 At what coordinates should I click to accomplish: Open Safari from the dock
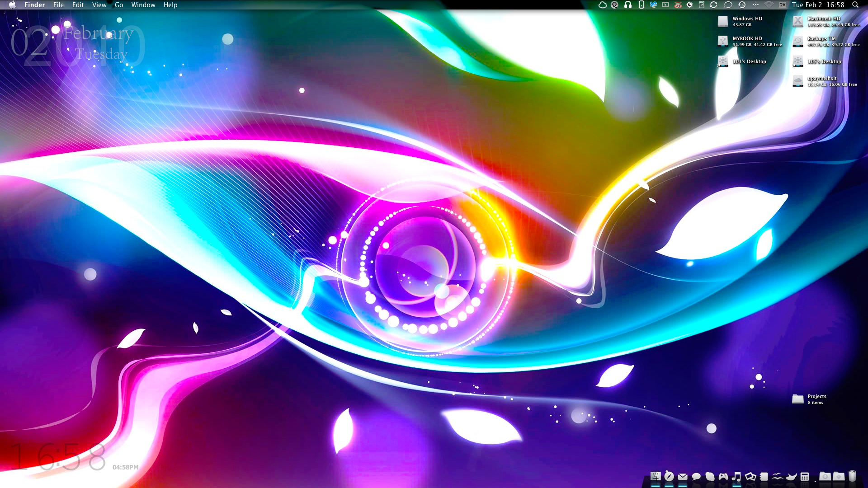tap(669, 476)
